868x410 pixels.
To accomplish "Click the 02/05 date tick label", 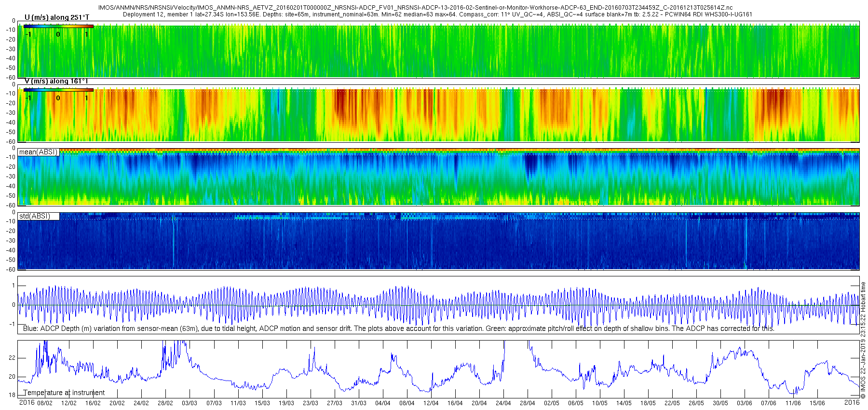I will 551,403.
